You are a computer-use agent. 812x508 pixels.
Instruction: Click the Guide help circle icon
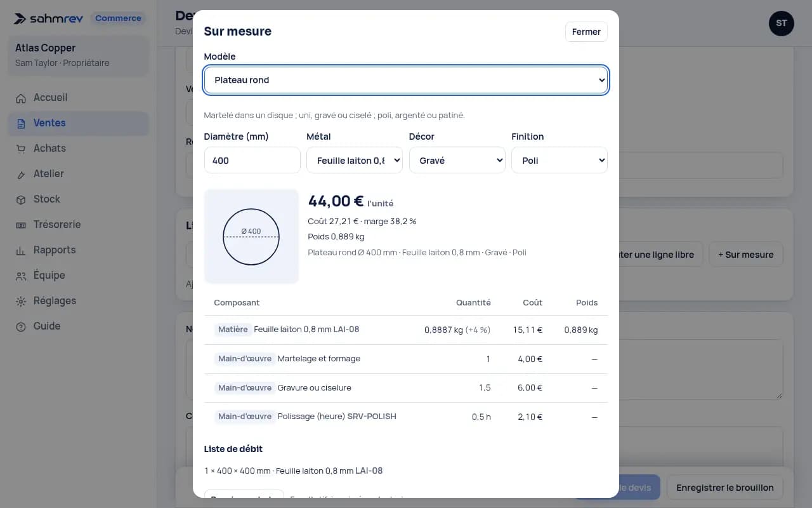tap(21, 326)
